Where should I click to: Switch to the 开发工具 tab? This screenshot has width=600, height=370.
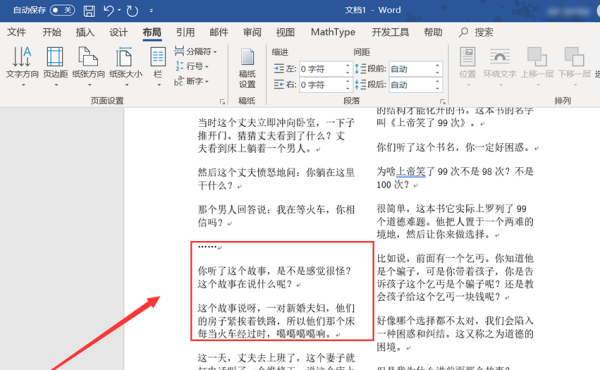pos(390,32)
